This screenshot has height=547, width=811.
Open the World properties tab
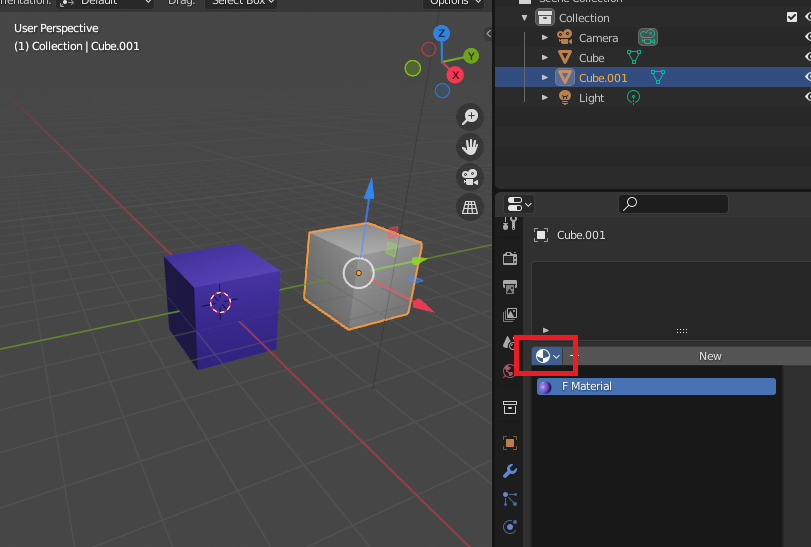pyautogui.click(x=509, y=371)
